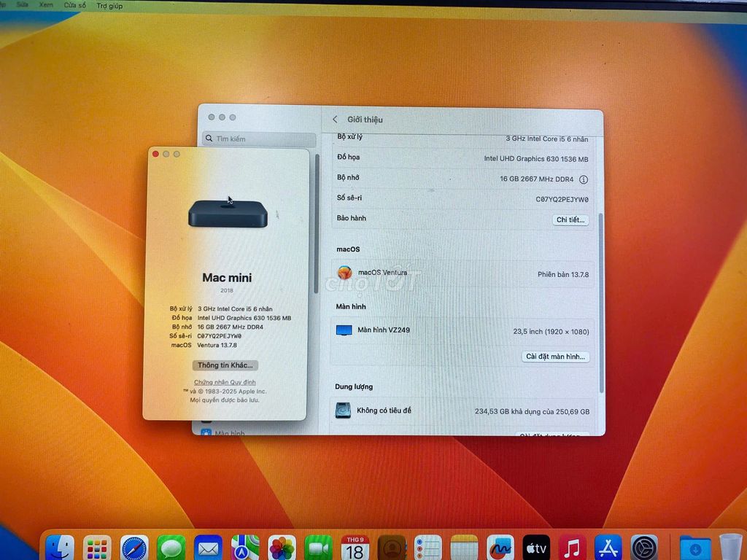The height and width of the screenshot is (560, 747).
Task: Click the settings sidebar scrollbar
Action: pos(317,223)
